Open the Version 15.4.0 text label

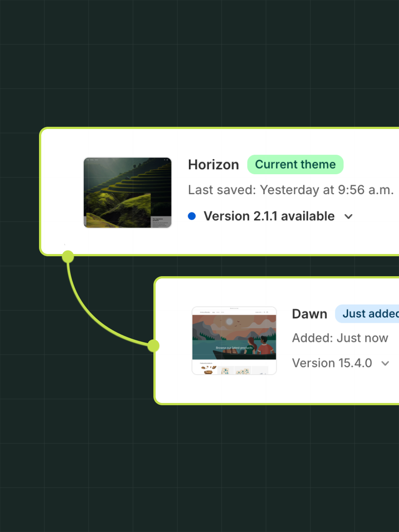(x=332, y=363)
